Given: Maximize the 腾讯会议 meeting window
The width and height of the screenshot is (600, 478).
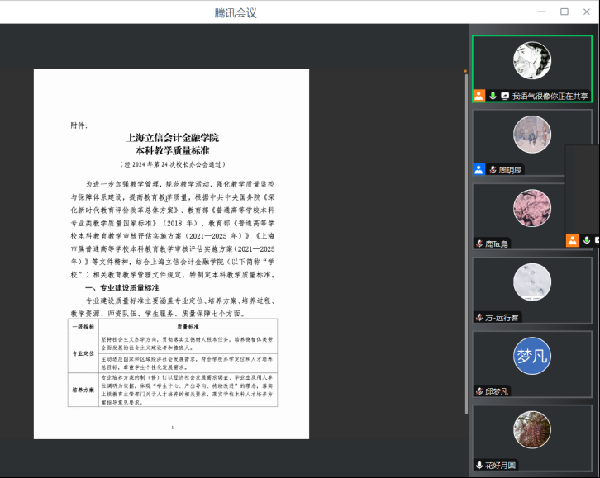Looking at the screenshot, I should click(564, 11).
